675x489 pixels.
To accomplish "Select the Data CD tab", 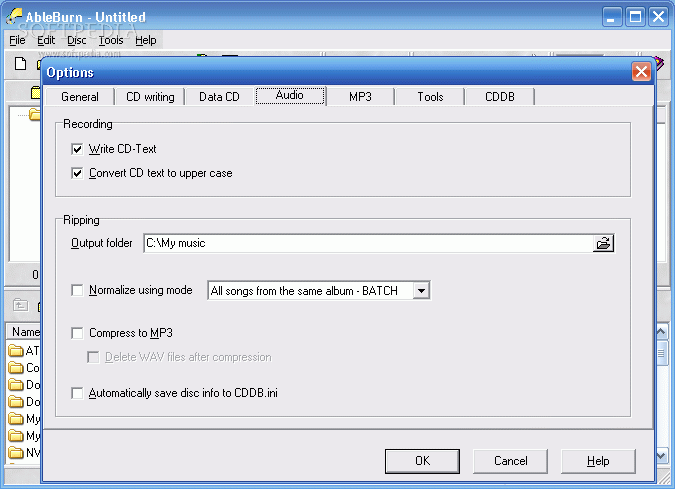I will coord(219,97).
